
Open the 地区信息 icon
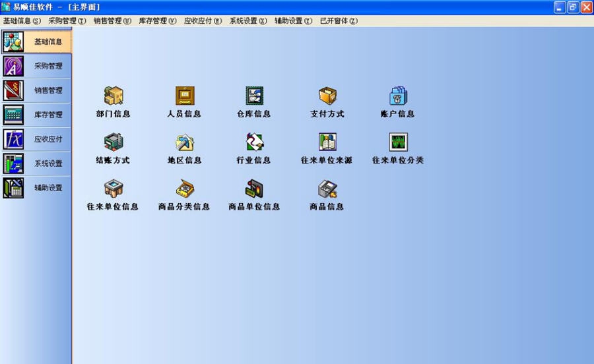[x=185, y=142]
